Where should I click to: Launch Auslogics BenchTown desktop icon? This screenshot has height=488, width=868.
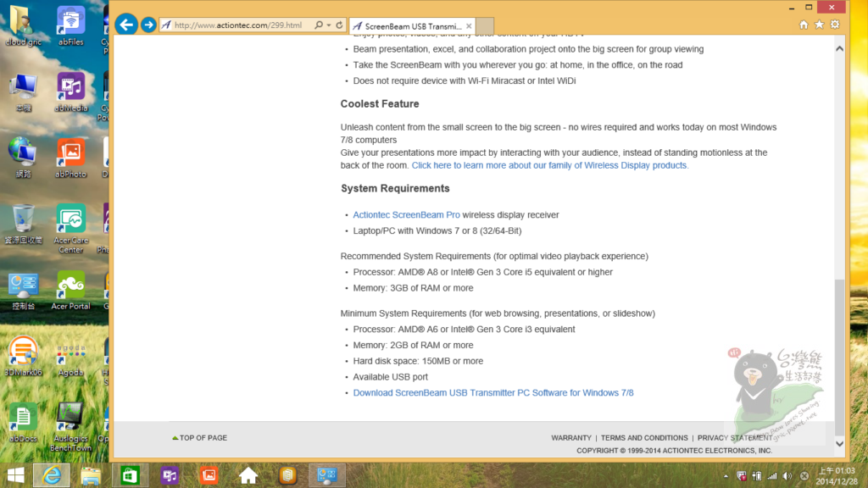pyautogui.click(x=71, y=427)
